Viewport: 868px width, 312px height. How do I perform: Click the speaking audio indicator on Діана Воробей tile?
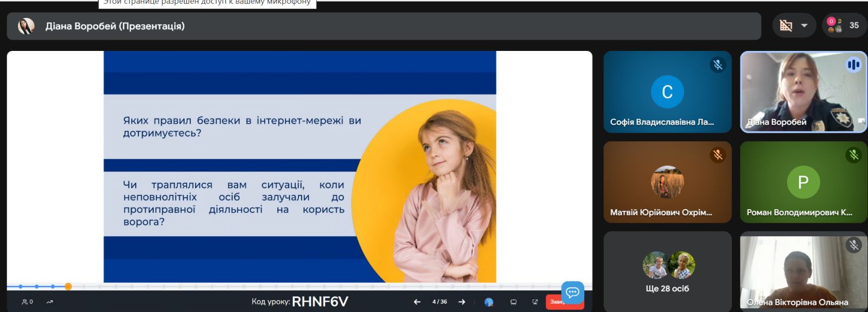click(x=853, y=65)
